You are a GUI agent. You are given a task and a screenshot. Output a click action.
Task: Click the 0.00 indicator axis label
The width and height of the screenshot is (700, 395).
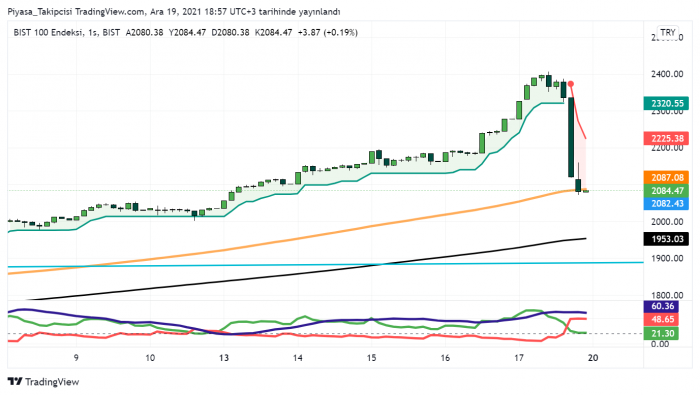point(660,344)
